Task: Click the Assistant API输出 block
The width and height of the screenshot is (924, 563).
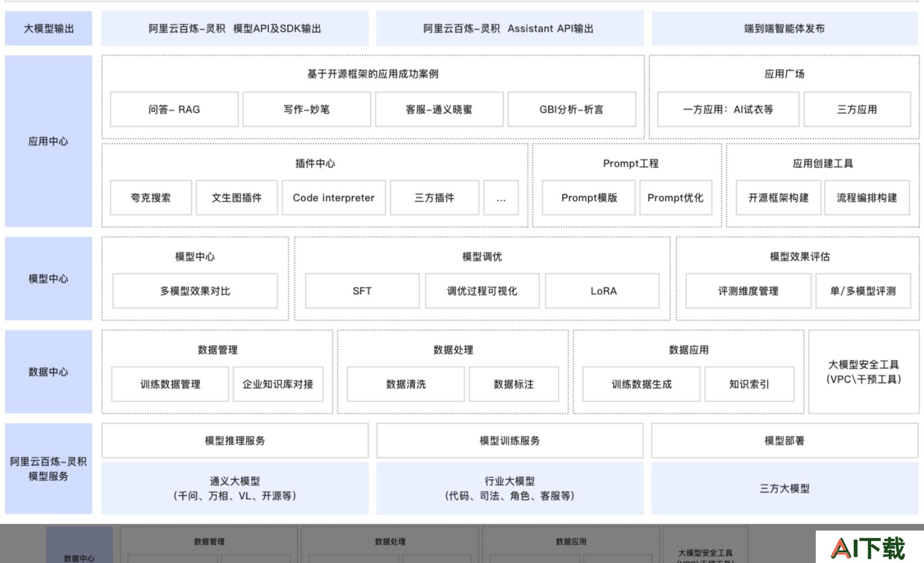Action: (x=510, y=29)
